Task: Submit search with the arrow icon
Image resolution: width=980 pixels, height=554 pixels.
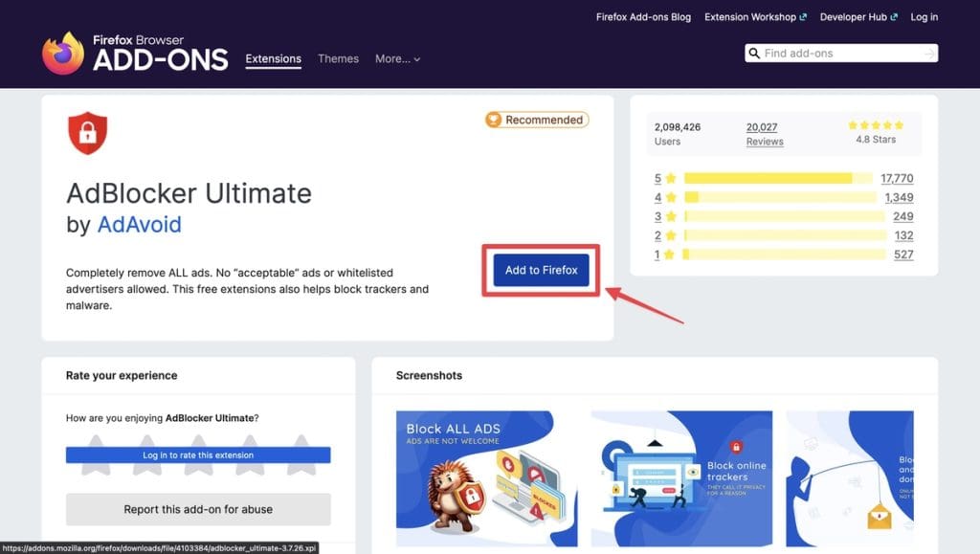Action: pos(930,54)
